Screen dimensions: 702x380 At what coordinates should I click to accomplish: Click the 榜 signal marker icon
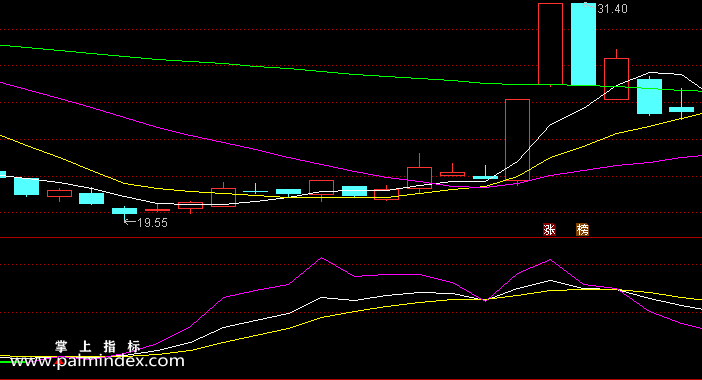[582, 230]
